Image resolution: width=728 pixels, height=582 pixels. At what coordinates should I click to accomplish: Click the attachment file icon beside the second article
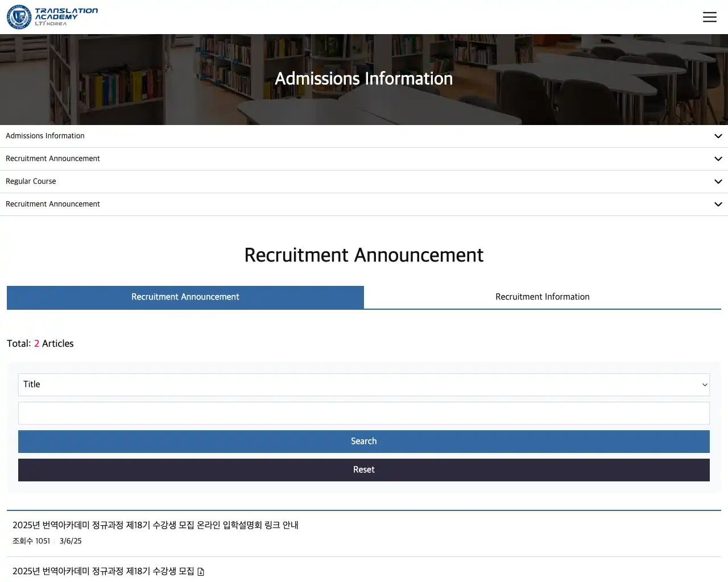(x=201, y=572)
